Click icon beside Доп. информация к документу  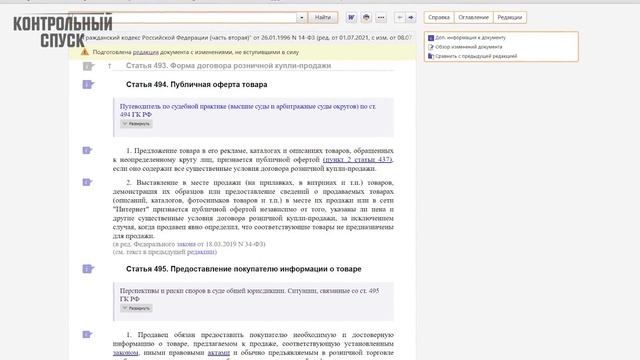click(431, 38)
